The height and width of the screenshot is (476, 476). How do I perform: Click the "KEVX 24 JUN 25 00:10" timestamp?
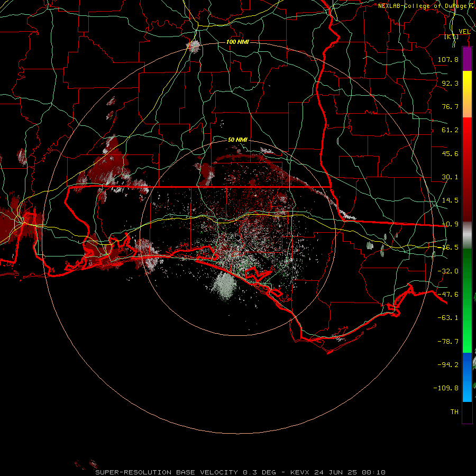tap(338, 472)
